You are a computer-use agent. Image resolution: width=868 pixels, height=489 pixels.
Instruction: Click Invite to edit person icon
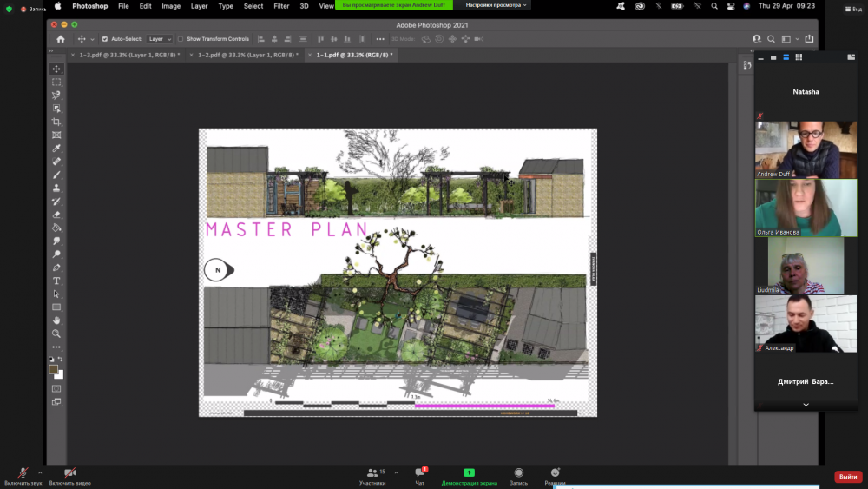click(x=757, y=39)
